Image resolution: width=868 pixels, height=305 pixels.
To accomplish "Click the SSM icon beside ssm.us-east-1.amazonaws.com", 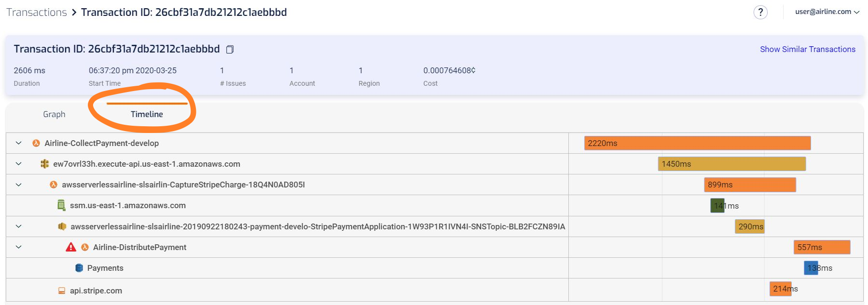I will [61, 205].
